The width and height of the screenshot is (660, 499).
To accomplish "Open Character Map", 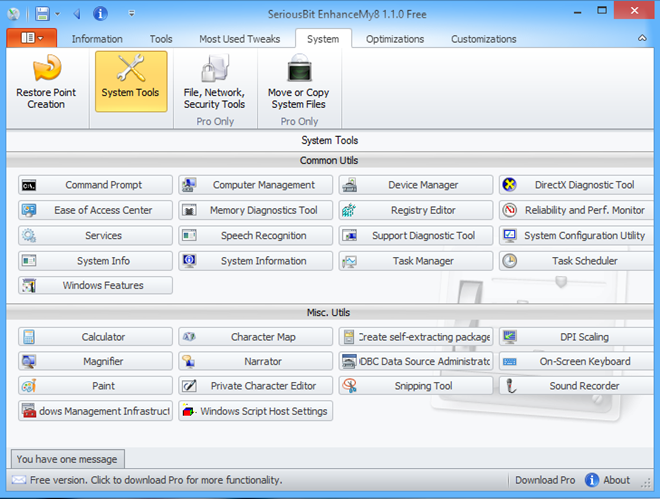I will pos(255,337).
